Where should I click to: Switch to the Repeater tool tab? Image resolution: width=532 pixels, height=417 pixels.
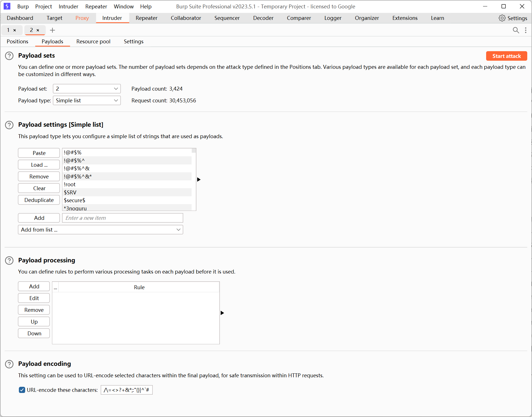click(x=147, y=18)
